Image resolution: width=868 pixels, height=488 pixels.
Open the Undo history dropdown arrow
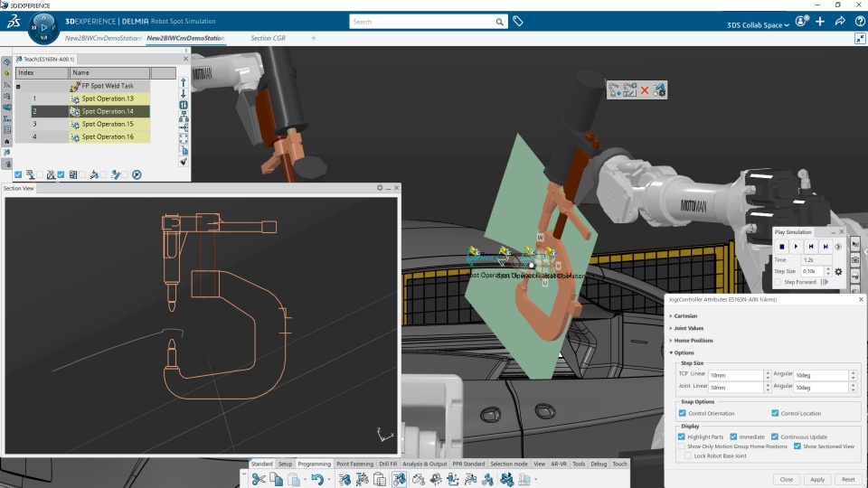point(328,480)
